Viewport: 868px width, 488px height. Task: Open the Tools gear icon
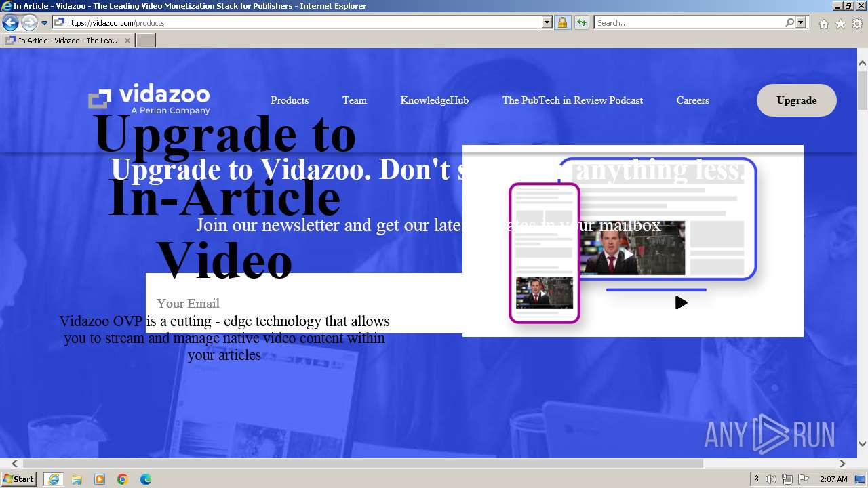point(857,24)
